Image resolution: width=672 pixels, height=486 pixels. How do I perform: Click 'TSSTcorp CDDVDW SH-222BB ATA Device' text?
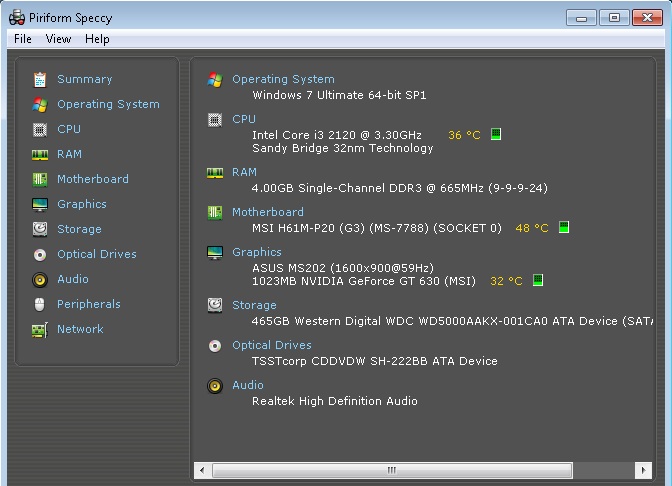(375, 361)
